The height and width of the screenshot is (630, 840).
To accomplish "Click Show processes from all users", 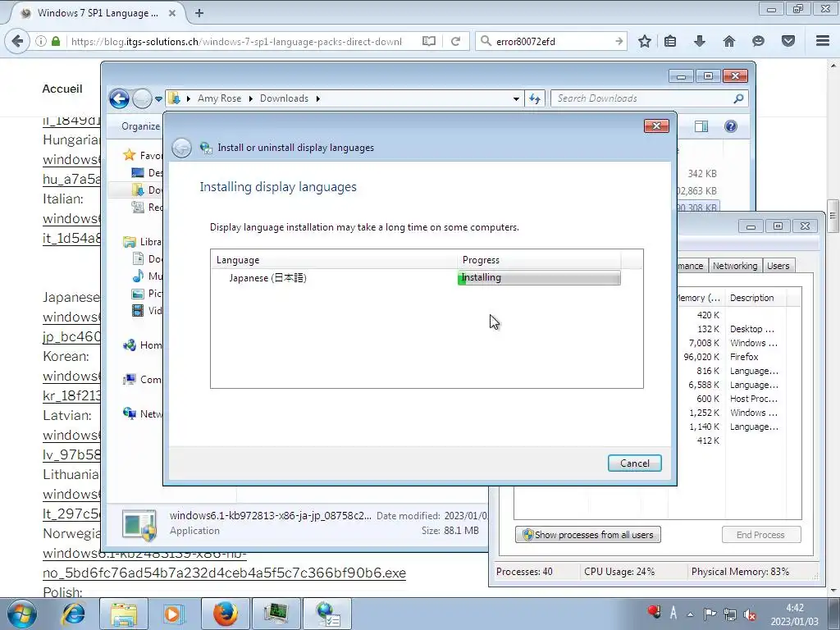I will 587,535.
